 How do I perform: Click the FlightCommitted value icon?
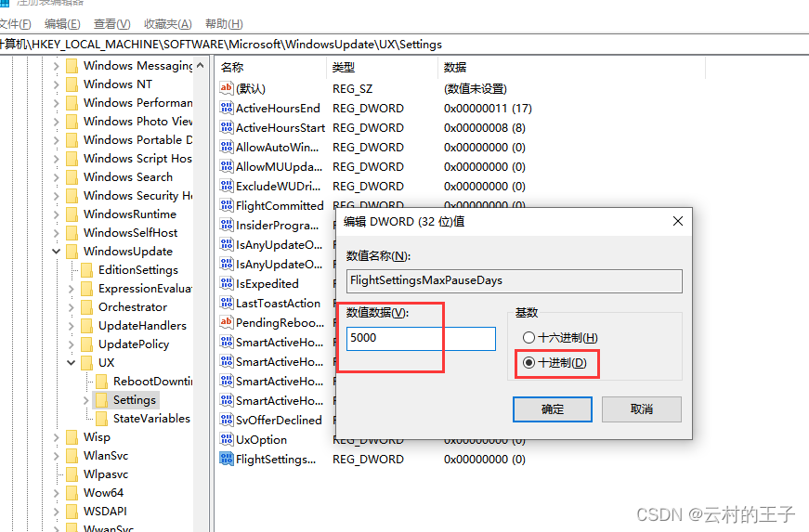click(227, 205)
